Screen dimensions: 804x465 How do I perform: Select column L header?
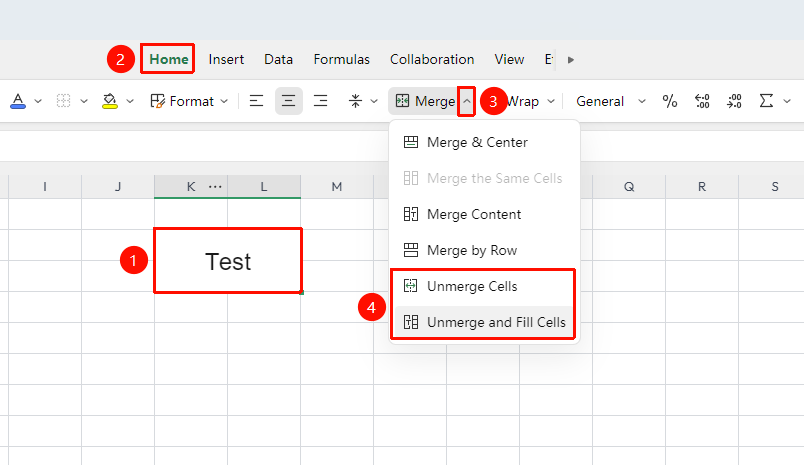click(x=264, y=187)
